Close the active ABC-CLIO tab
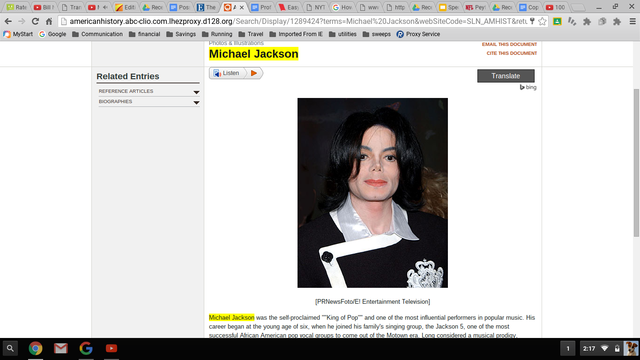640x360 pixels. coord(242,7)
